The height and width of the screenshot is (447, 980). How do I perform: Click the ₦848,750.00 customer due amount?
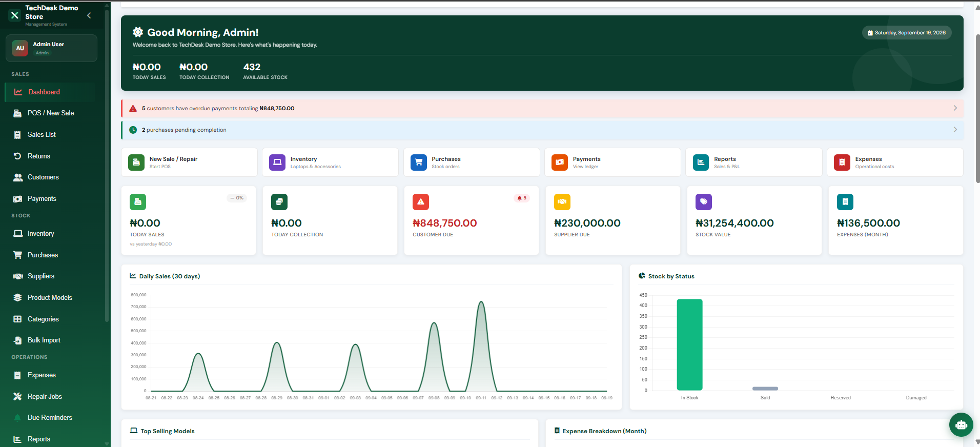(445, 223)
